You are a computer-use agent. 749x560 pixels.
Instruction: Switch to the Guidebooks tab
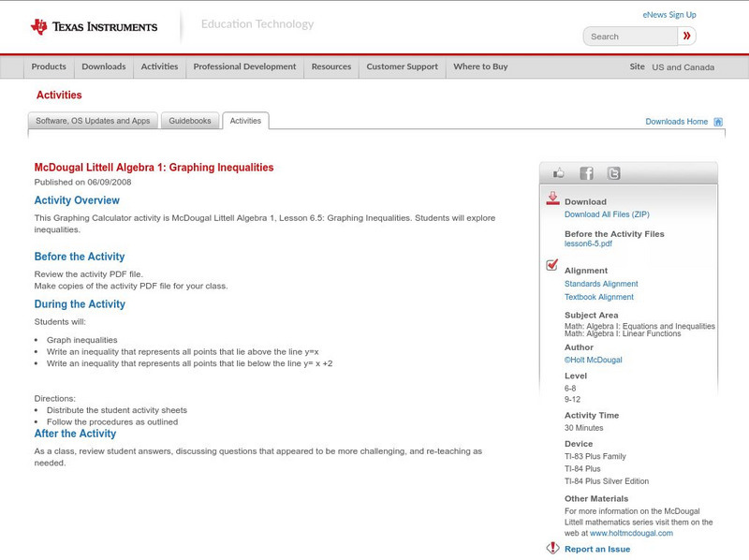(191, 121)
